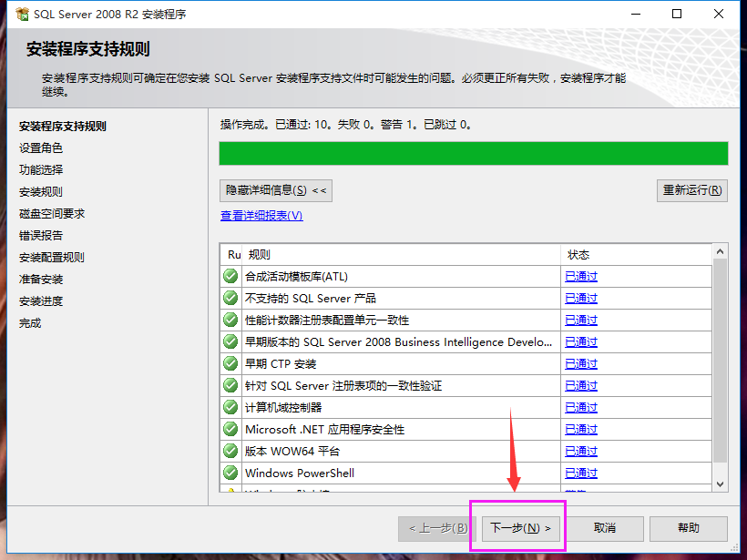The height and width of the screenshot is (560, 747).
Task: Click green check icon for 版本 WOW64 平台
Action: [230, 451]
